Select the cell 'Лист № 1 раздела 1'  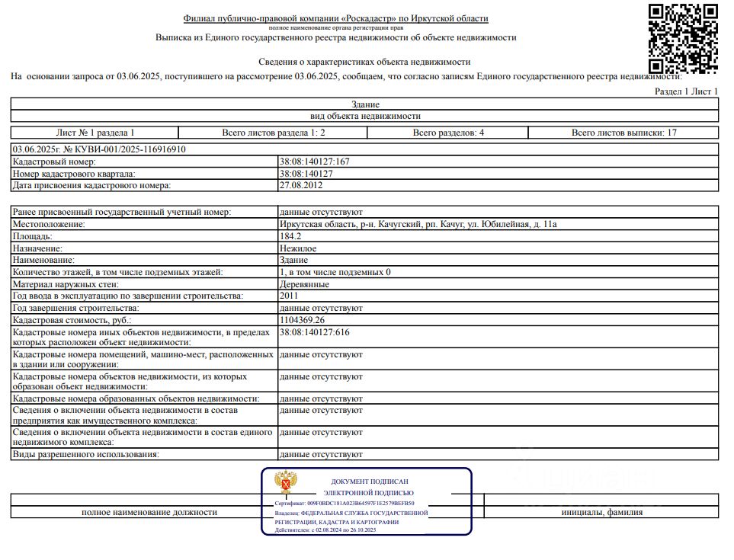(95, 133)
